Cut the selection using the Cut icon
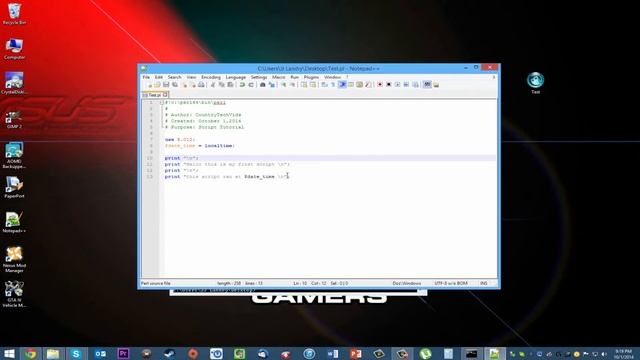 pyautogui.click(x=213, y=85)
